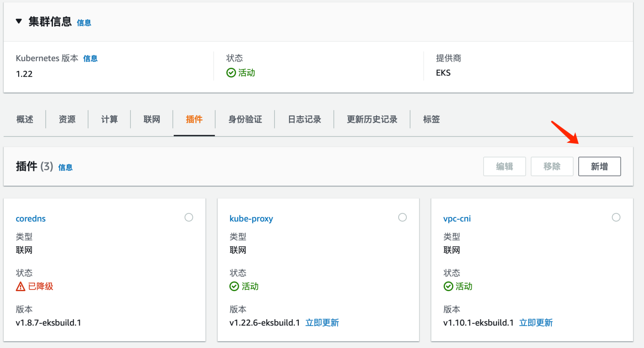Open the coredns add-on link
This screenshot has width=644, height=348.
click(x=31, y=219)
